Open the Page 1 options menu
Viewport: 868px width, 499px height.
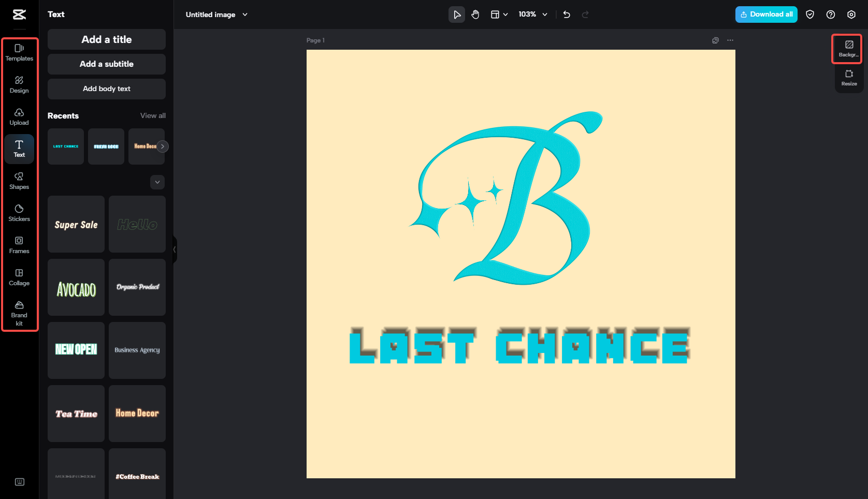point(730,40)
